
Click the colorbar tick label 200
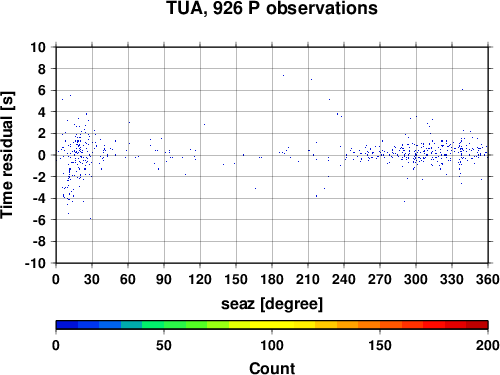[x=488, y=346]
